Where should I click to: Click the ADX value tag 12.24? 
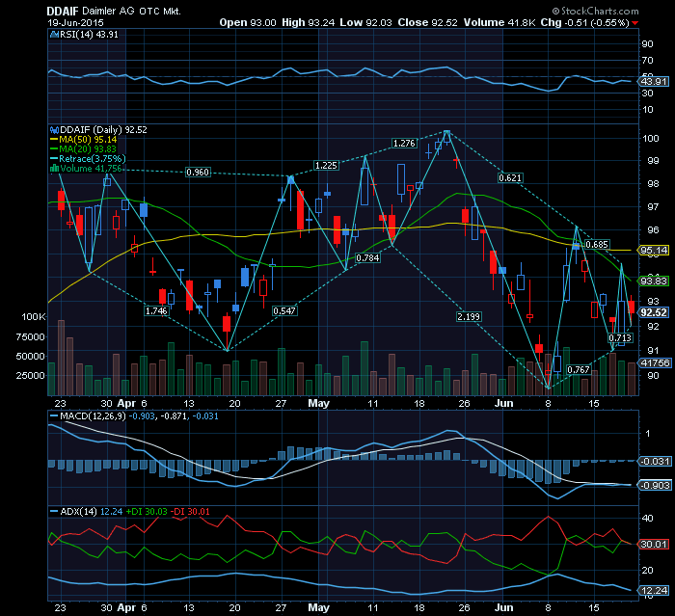[654, 591]
